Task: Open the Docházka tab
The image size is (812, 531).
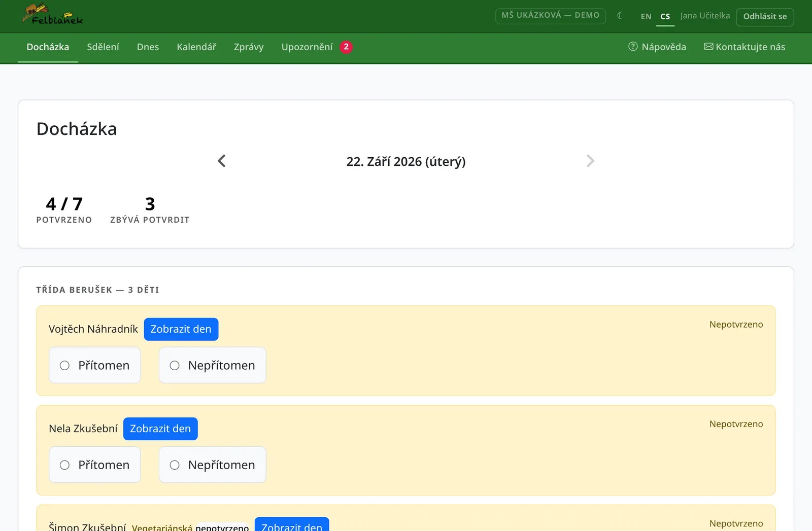Action: coord(48,47)
